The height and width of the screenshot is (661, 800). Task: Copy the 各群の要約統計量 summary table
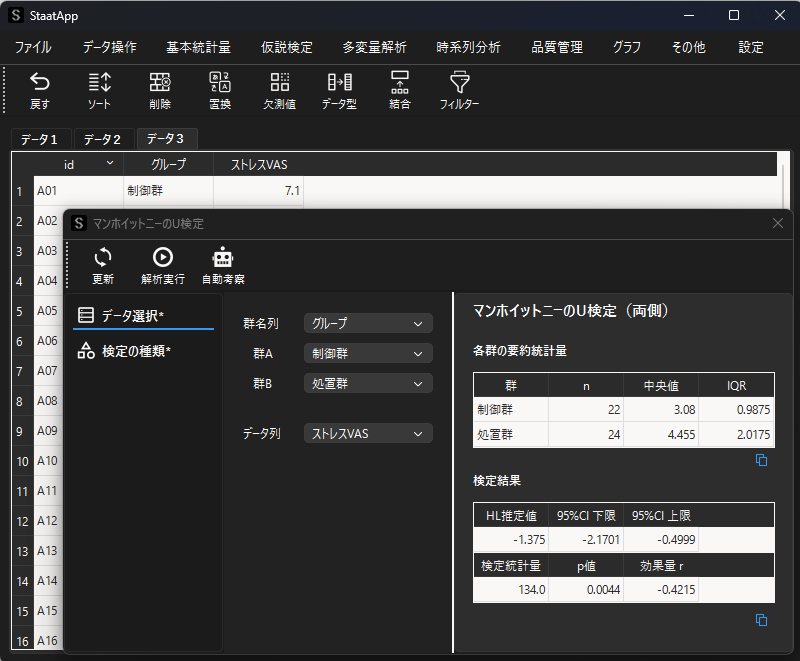[x=761, y=460]
